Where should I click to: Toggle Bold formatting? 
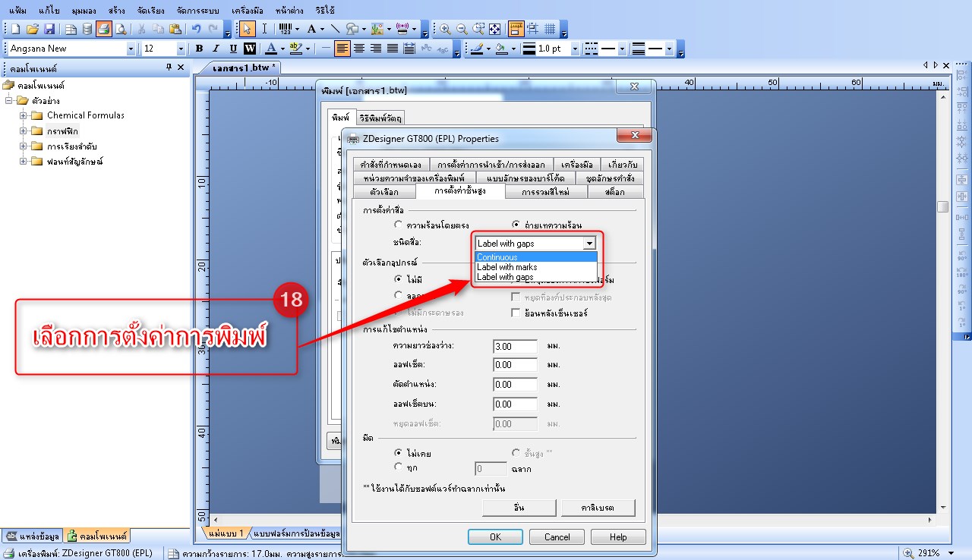tap(200, 49)
